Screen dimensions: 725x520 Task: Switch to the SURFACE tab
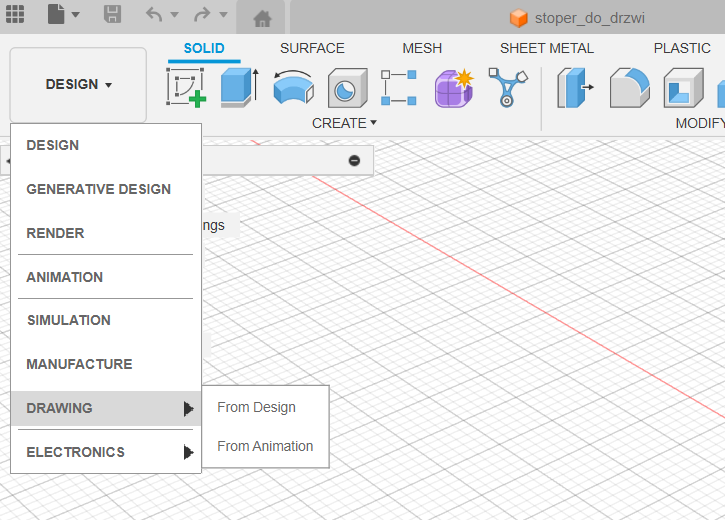pos(312,48)
